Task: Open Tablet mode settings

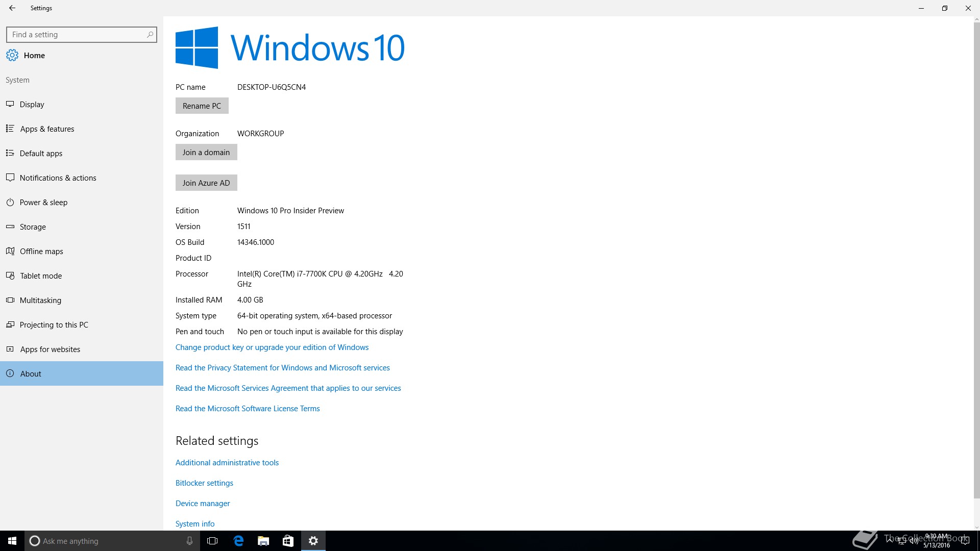Action: [82, 275]
